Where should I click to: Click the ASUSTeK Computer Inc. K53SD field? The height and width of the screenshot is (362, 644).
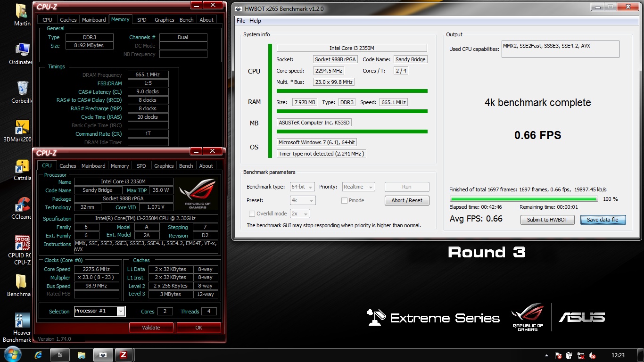click(x=314, y=123)
